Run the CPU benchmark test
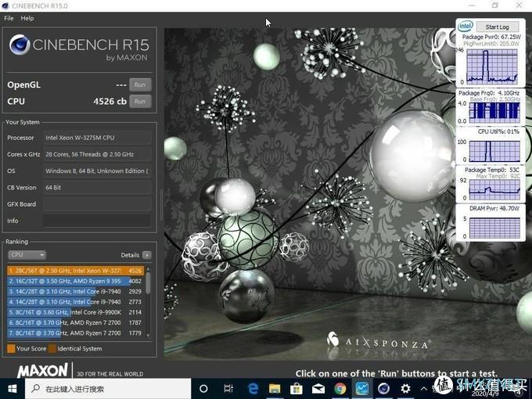The height and width of the screenshot is (399, 532). click(x=140, y=101)
